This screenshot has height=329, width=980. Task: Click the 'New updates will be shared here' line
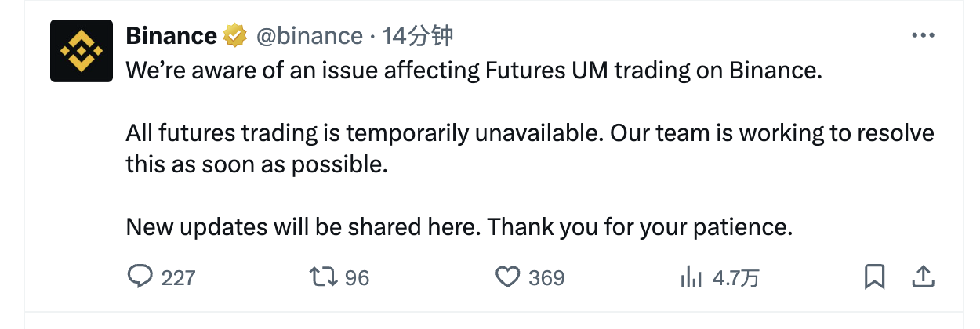pos(460,227)
